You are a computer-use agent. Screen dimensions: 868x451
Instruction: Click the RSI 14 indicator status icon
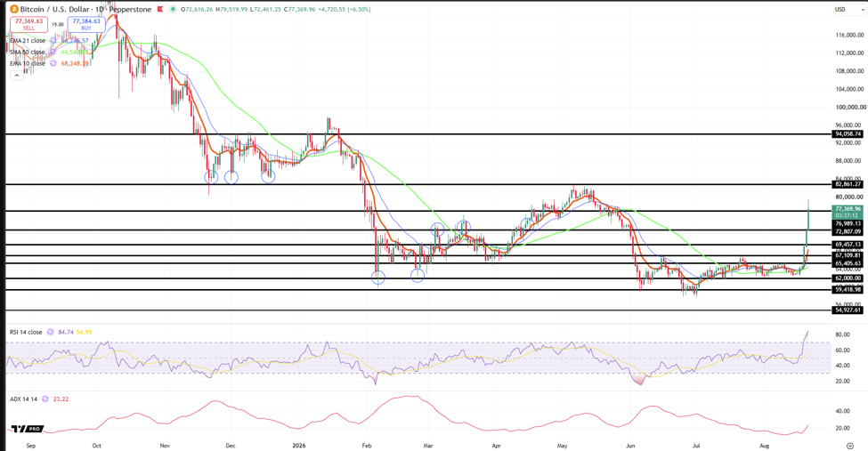coord(51,332)
